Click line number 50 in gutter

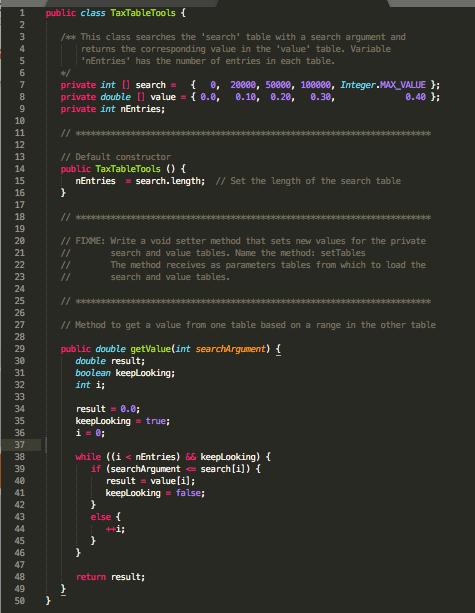click(20, 600)
